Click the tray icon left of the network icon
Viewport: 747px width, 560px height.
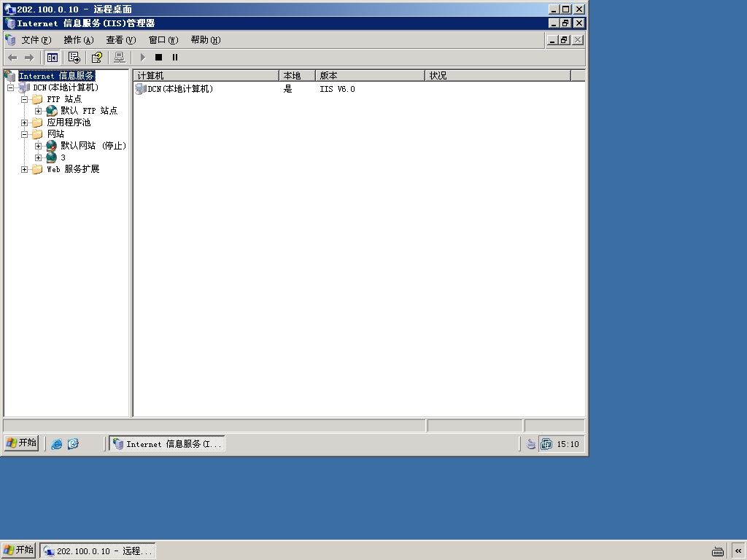pos(531,444)
